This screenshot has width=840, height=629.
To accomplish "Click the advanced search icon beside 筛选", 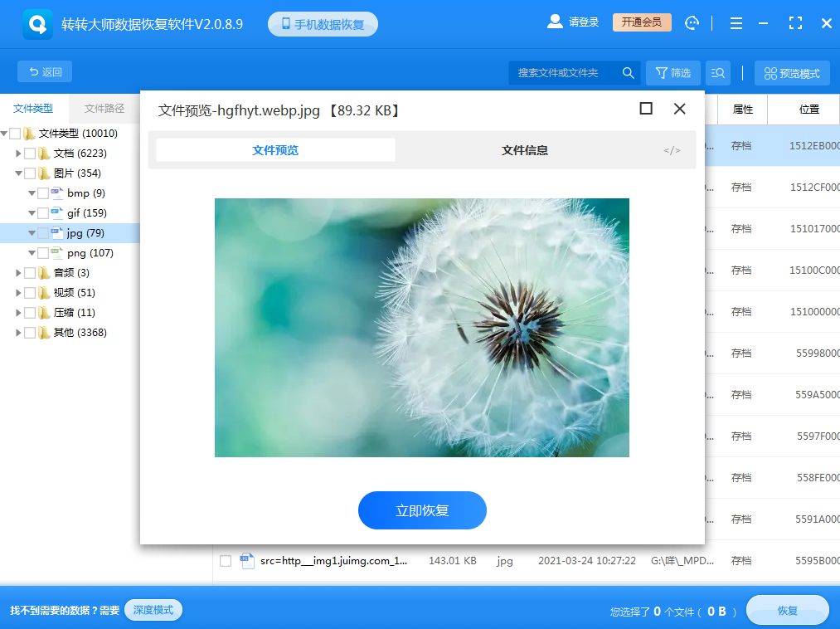I will pyautogui.click(x=717, y=73).
